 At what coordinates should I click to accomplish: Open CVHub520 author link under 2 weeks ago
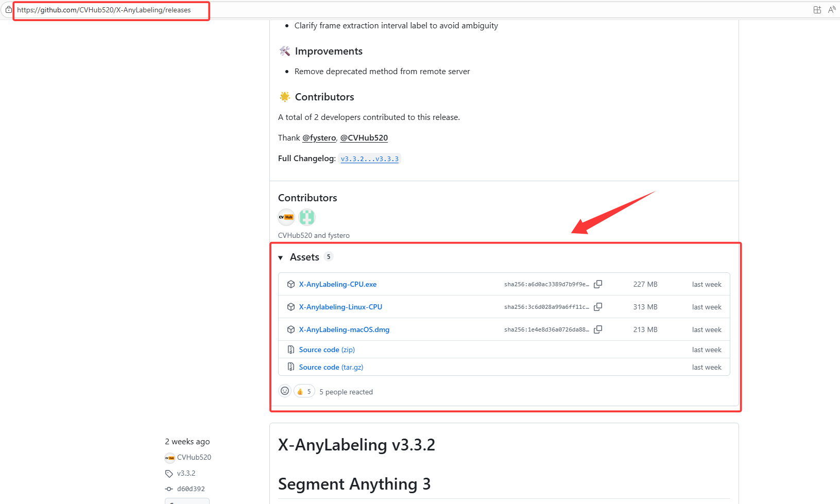(194, 457)
